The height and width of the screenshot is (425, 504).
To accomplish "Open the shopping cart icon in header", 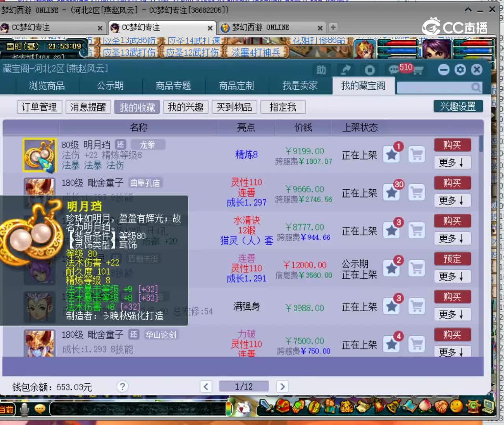I will (417, 71).
